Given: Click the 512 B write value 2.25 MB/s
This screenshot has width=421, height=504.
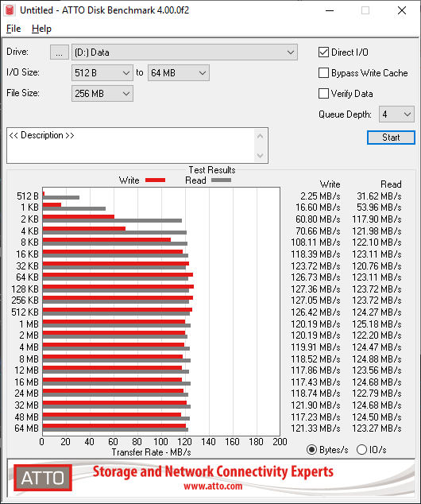Looking at the screenshot, I should click(x=320, y=196).
